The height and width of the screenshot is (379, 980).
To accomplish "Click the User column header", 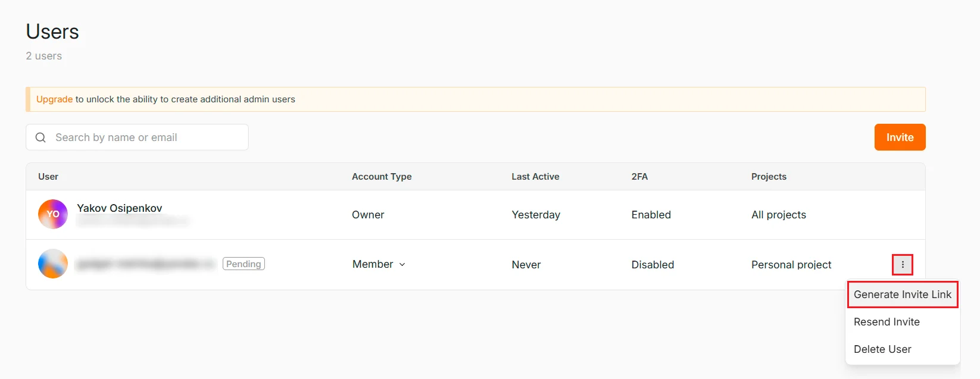I will tap(48, 177).
